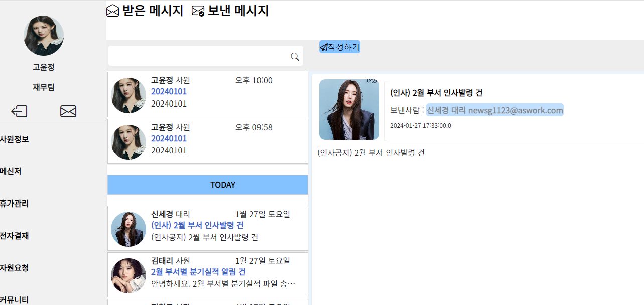The height and width of the screenshot is (305, 644).
Task: Select the (인사) 2월 부서 인사발령 건 message
Action: tap(208, 228)
